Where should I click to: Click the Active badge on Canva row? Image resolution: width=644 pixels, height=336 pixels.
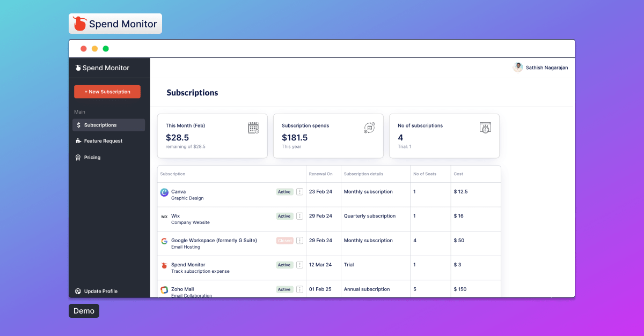point(284,192)
